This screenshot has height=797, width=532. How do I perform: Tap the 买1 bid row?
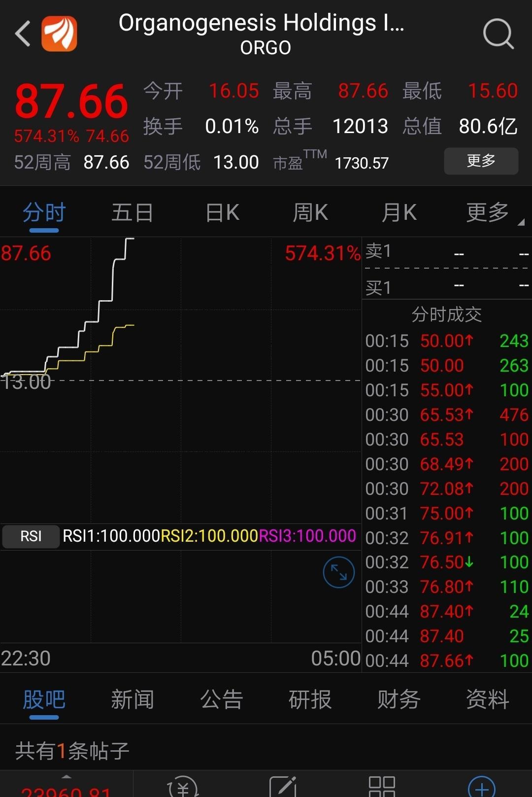pyautogui.click(x=447, y=287)
